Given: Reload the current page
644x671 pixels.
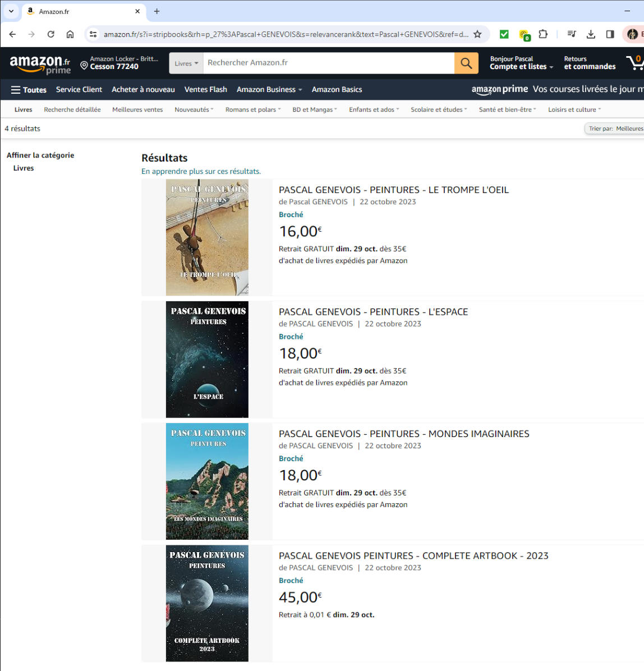Looking at the screenshot, I should pos(50,34).
